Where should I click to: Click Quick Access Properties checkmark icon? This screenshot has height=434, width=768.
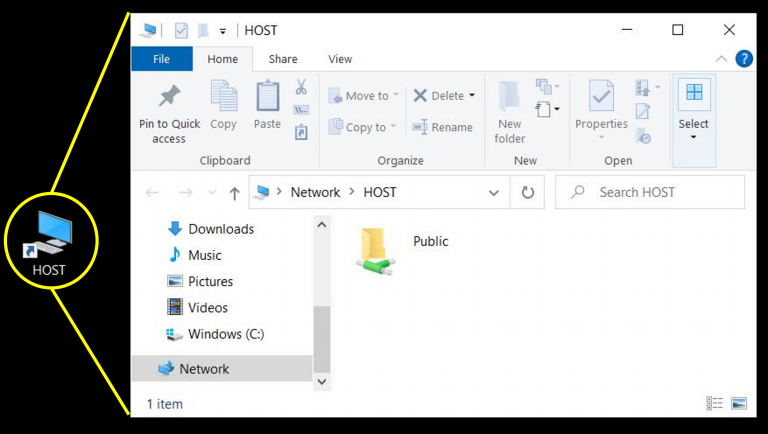pyautogui.click(x=181, y=31)
